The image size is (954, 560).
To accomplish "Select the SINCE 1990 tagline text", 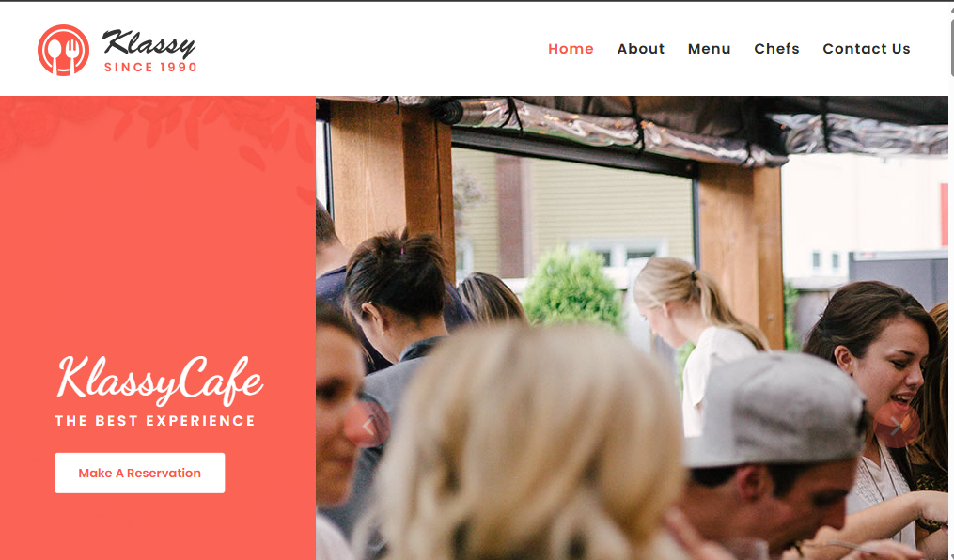I will point(150,68).
